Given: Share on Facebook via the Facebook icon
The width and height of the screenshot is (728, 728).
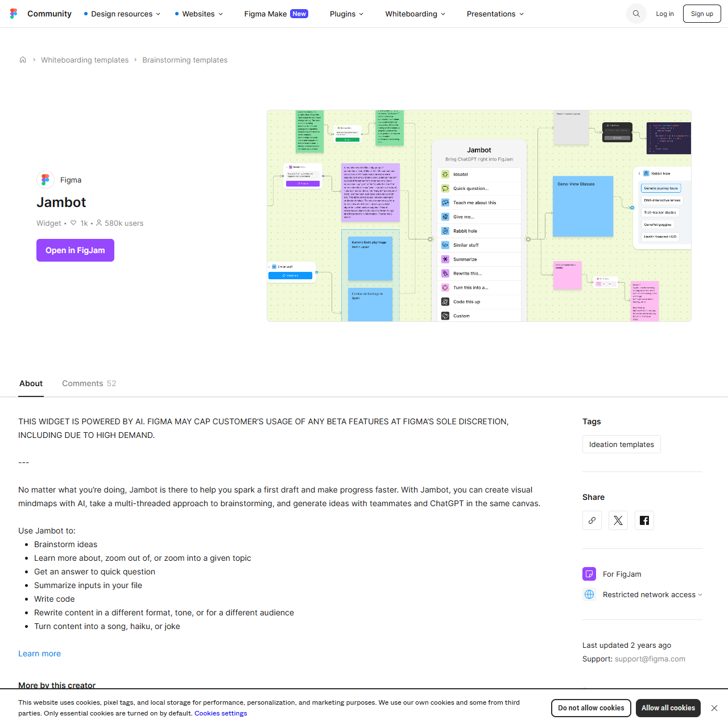Looking at the screenshot, I should [x=644, y=520].
